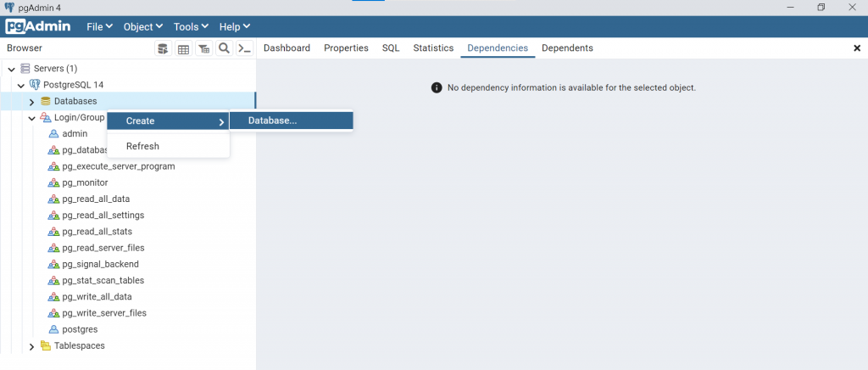Expand the Databases tree node
Viewport: 868px width, 370px height.
pos(31,102)
